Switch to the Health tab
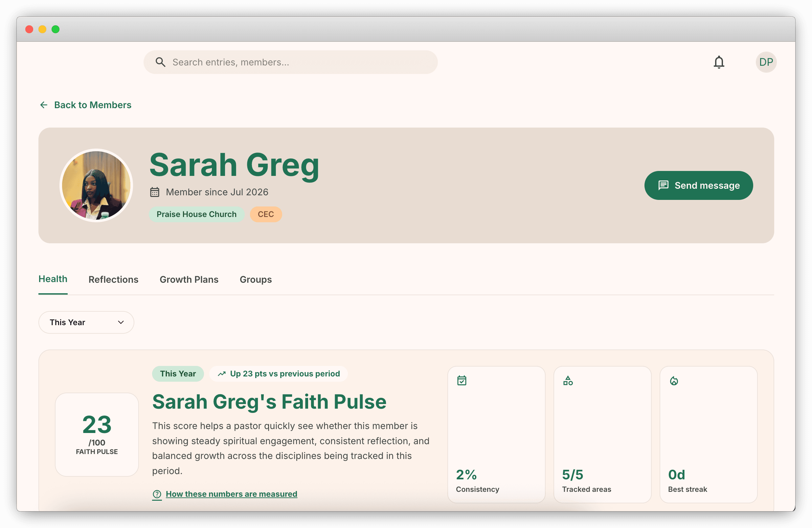 (53, 279)
